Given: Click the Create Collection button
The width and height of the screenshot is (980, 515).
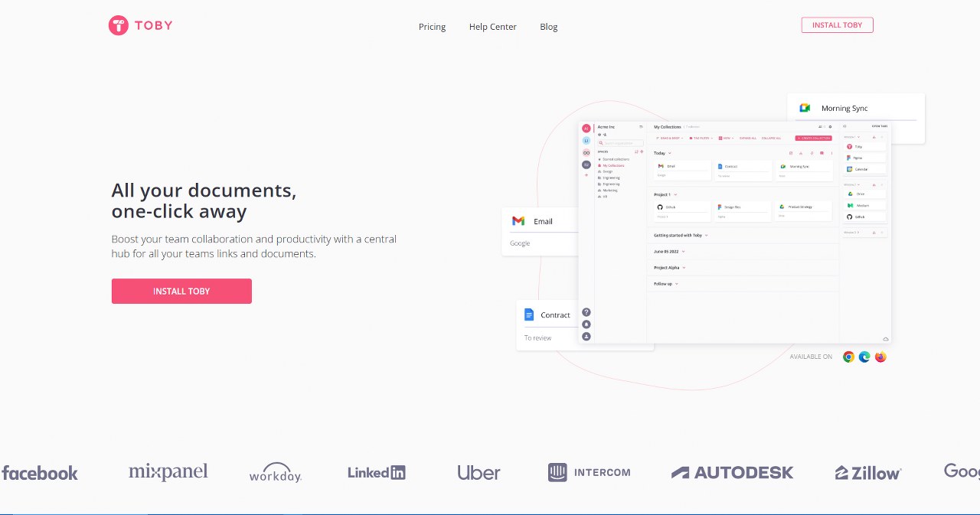Looking at the screenshot, I should (x=814, y=138).
